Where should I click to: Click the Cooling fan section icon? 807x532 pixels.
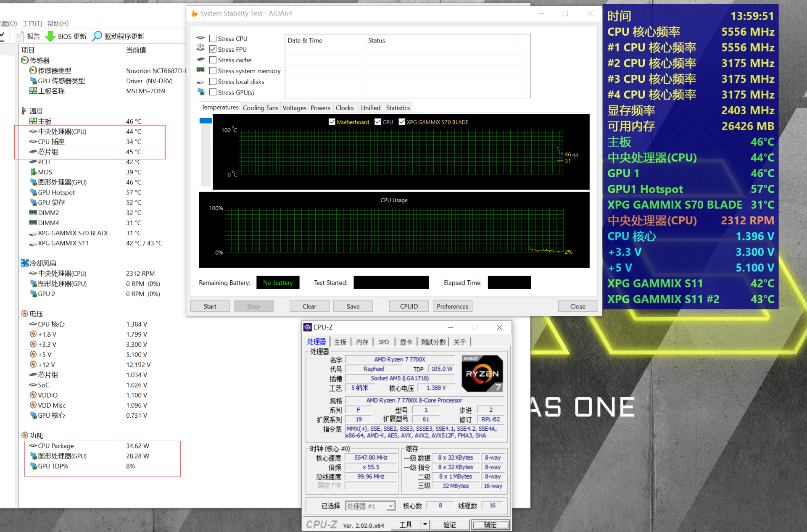(25, 263)
